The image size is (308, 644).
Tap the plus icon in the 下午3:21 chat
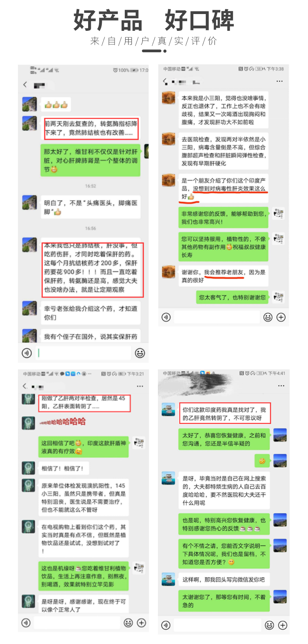tap(142, 623)
